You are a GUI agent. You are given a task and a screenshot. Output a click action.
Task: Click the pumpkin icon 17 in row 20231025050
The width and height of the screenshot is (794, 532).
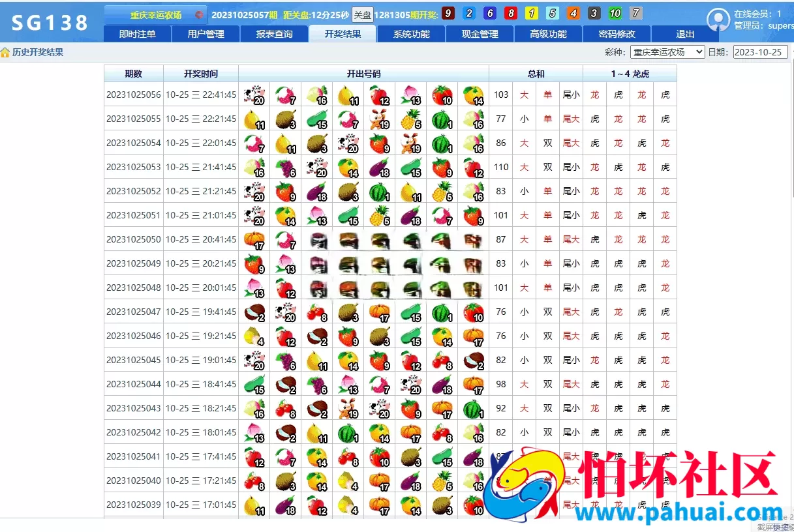pos(254,240)
